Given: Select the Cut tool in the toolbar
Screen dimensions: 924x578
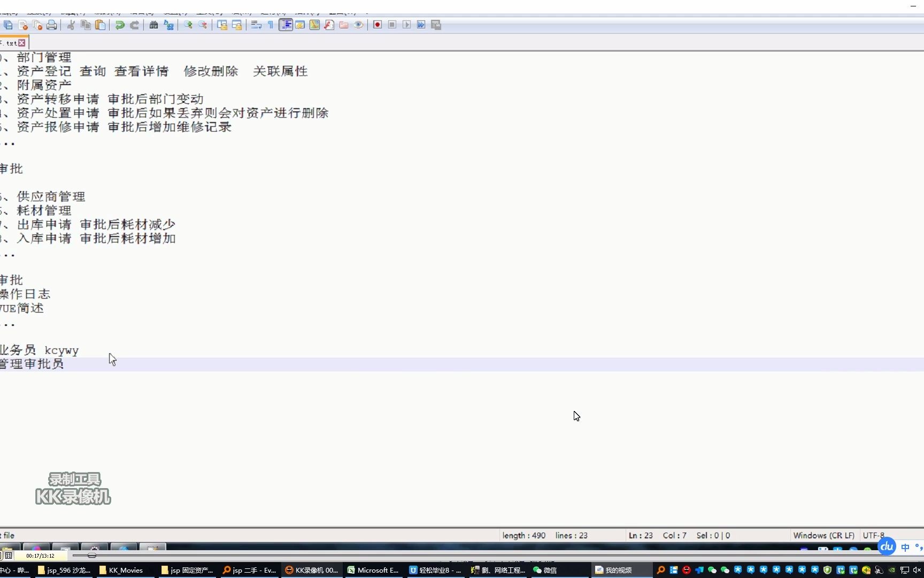Looking at the screenshot, I should (x=71, y=25).
